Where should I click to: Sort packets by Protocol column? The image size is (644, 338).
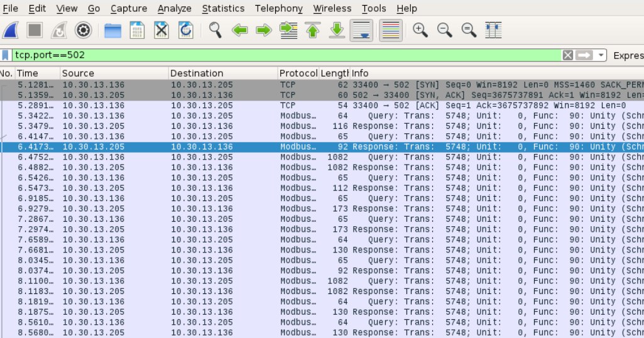(x=298, y=73)
